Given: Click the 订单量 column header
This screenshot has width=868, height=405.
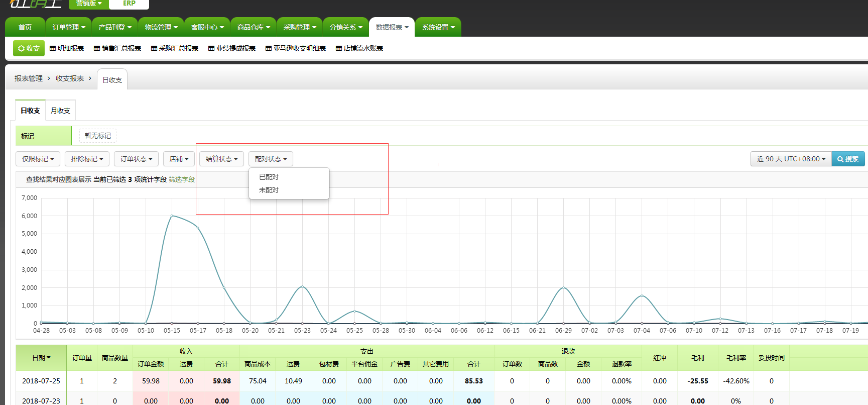Looking at the screenshot, I should point(82,358).
